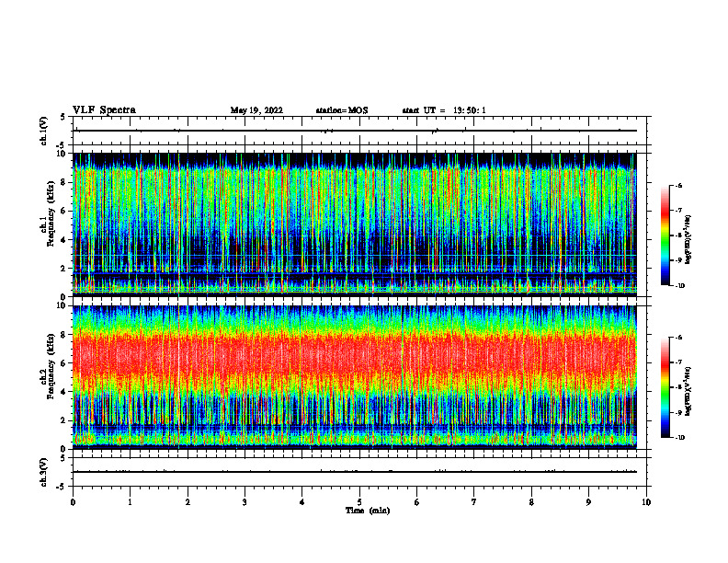Click time axis tick label "10"

coord(646,502)
